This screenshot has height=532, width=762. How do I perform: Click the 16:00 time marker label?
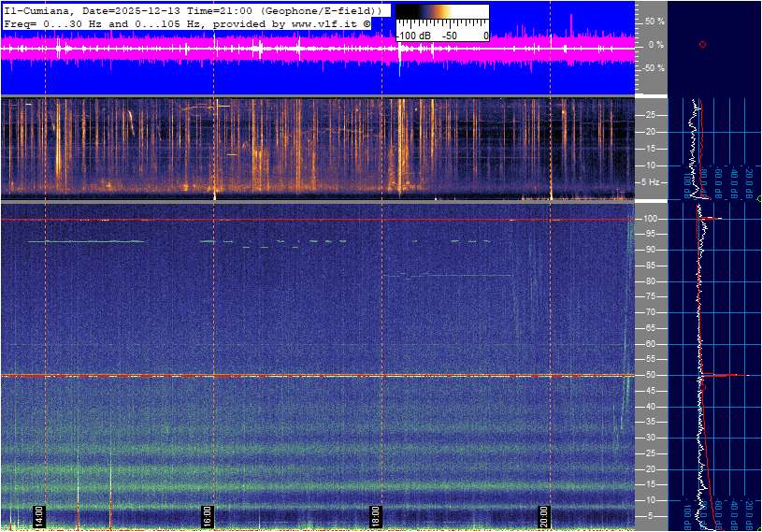[x=208, y=516]
